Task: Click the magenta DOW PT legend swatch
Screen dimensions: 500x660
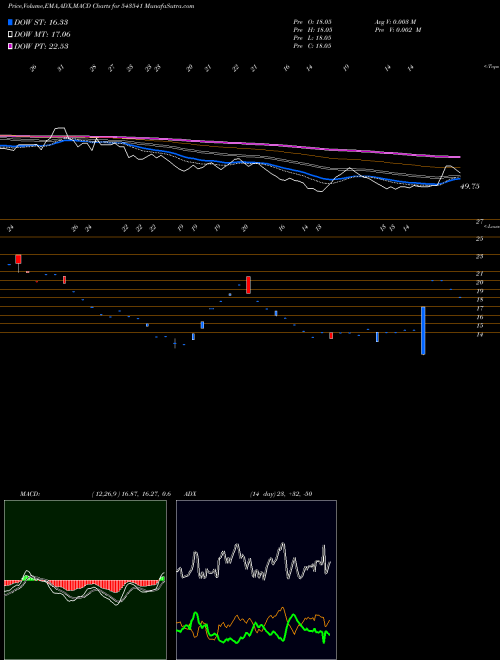Action: (x=11, y=46)
